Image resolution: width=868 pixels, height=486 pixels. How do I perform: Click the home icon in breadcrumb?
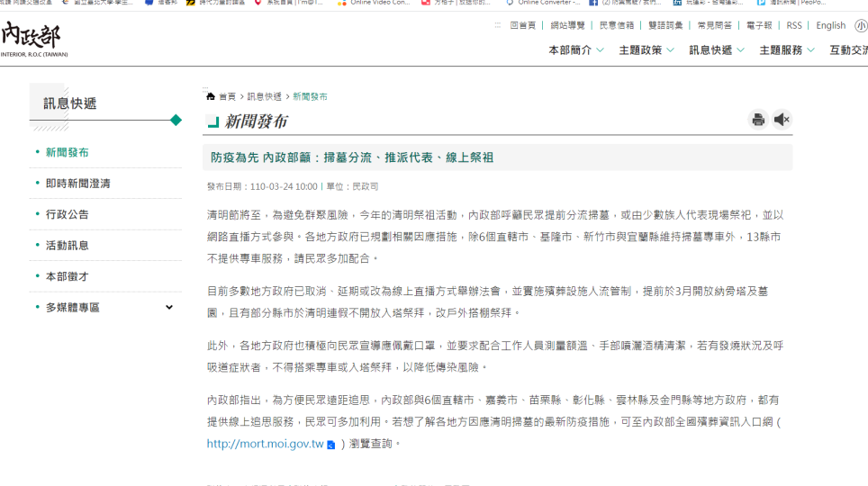(211, 96)
